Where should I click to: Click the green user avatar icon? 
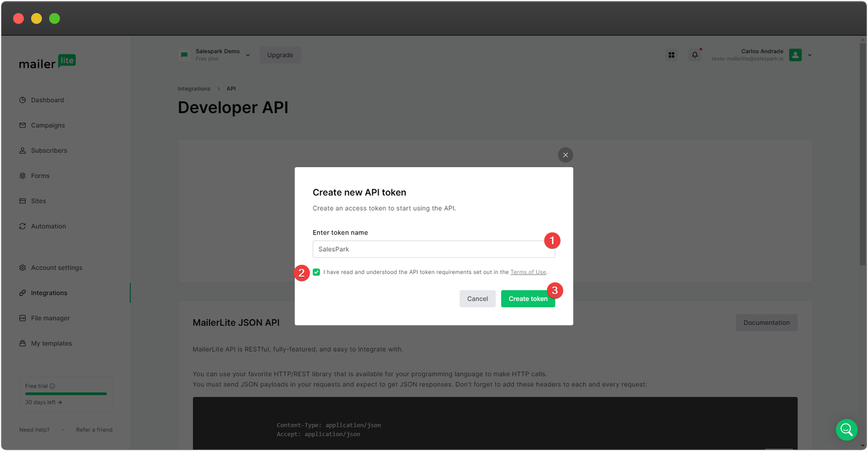click(795, 55)
